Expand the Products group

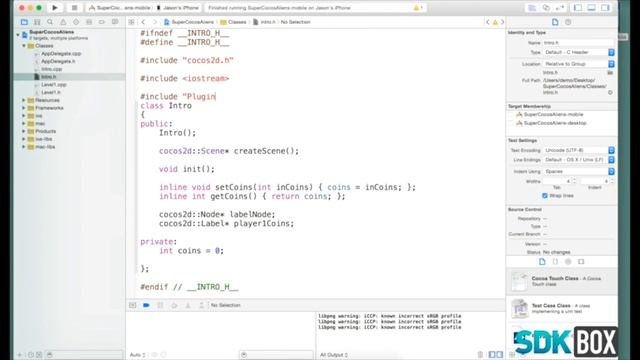pyautogui.click(x=24, y=131)
